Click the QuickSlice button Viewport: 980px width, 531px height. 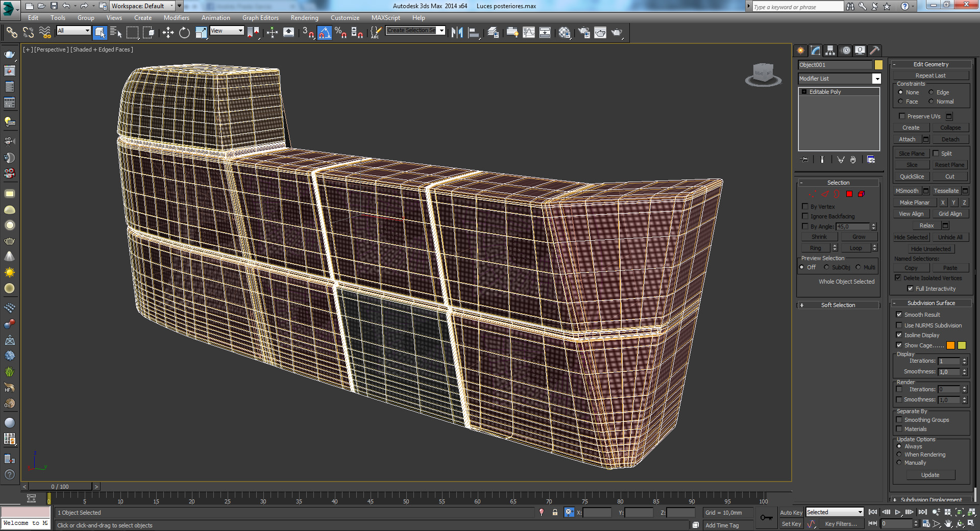point(912,176)
